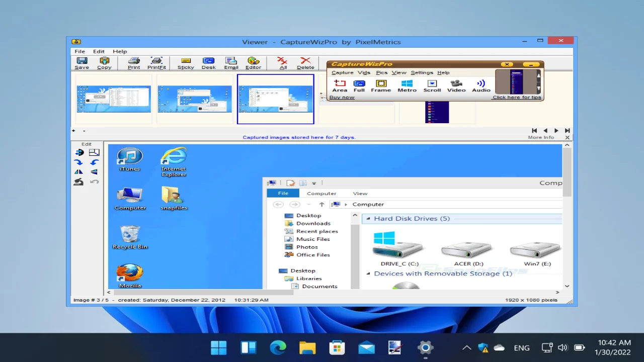Minimize the CaptureWizPro yellow dash button
This screenshot has height=362, width=644.
(530, 64)
